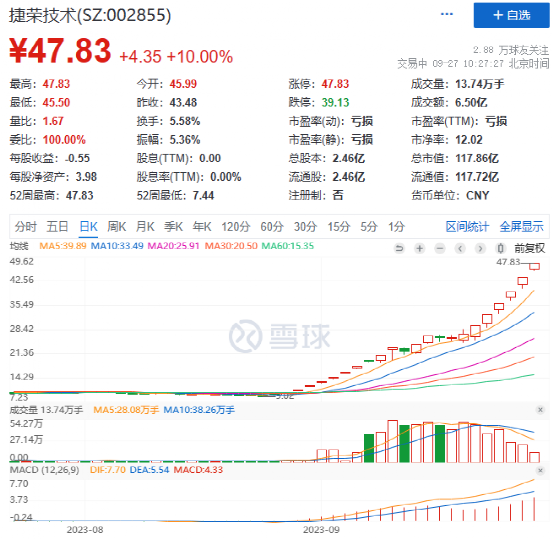Screen dimensions: 553x540
Task: Select the 季K chart tab
Action: click(x=174, y=226)
